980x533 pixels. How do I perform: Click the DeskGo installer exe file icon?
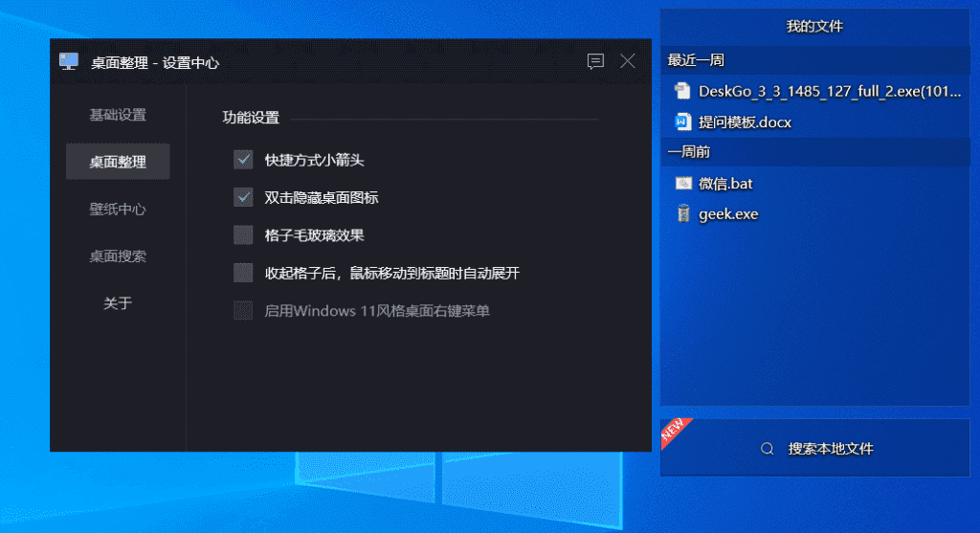682,91
